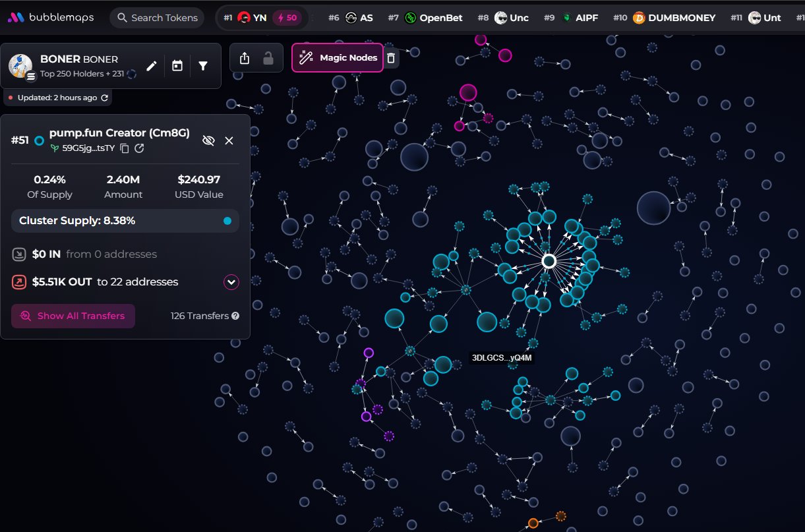Hide wallet with the crossed-eye icon
Viewport: 805px width, 532px height.
click(x=208, y=140)
